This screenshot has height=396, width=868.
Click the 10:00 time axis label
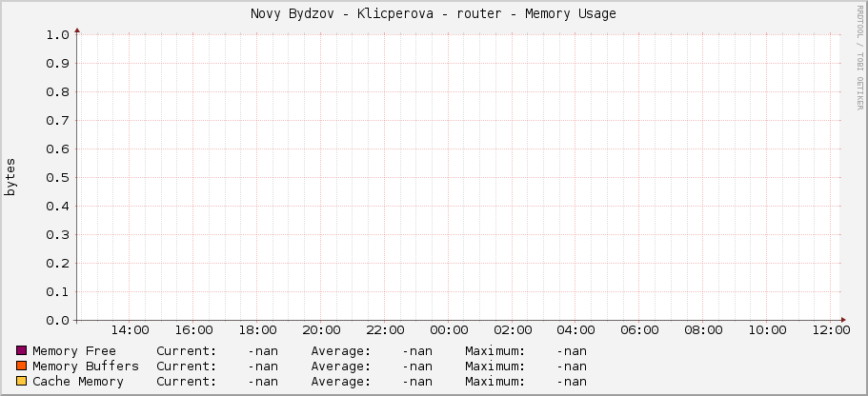coord(767,330)
